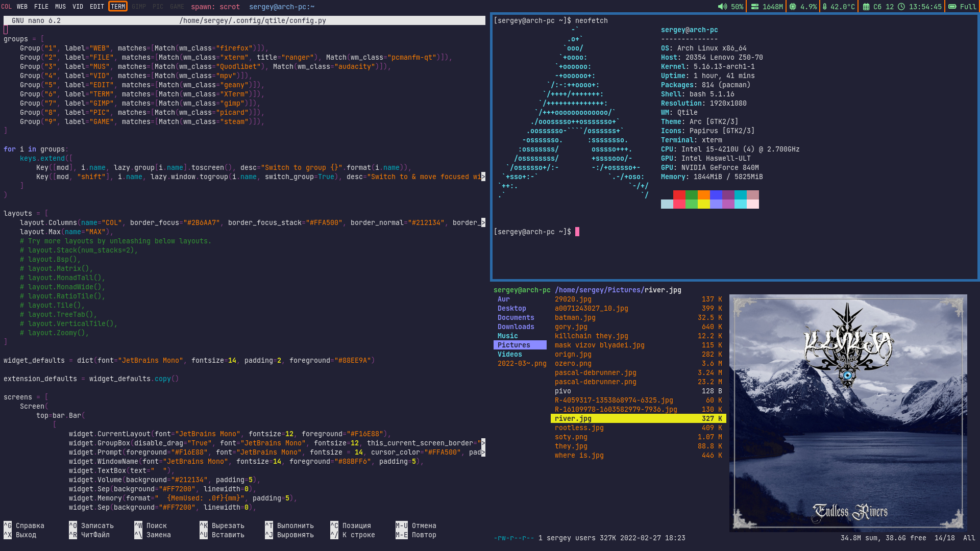Screen dimensions: 980x551
Task: Switch to the MUS workspace group
Action: click(61, 7)
